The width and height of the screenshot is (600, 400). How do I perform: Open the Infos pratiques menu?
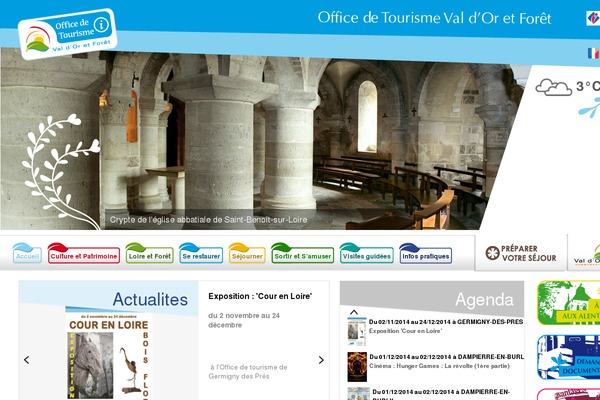point(425,253)
